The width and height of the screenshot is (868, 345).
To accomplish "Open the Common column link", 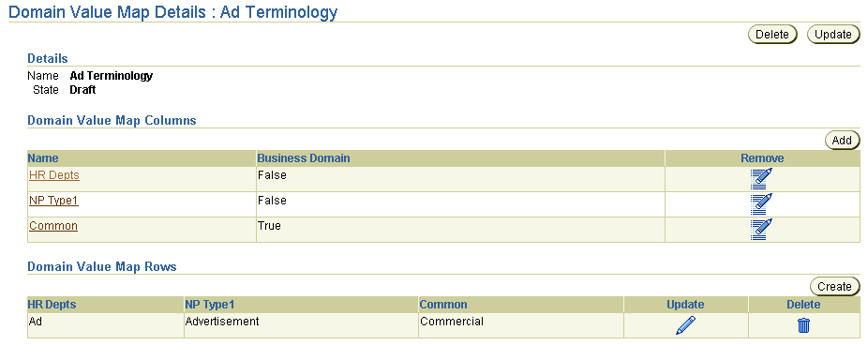I will tap(53, 226).
